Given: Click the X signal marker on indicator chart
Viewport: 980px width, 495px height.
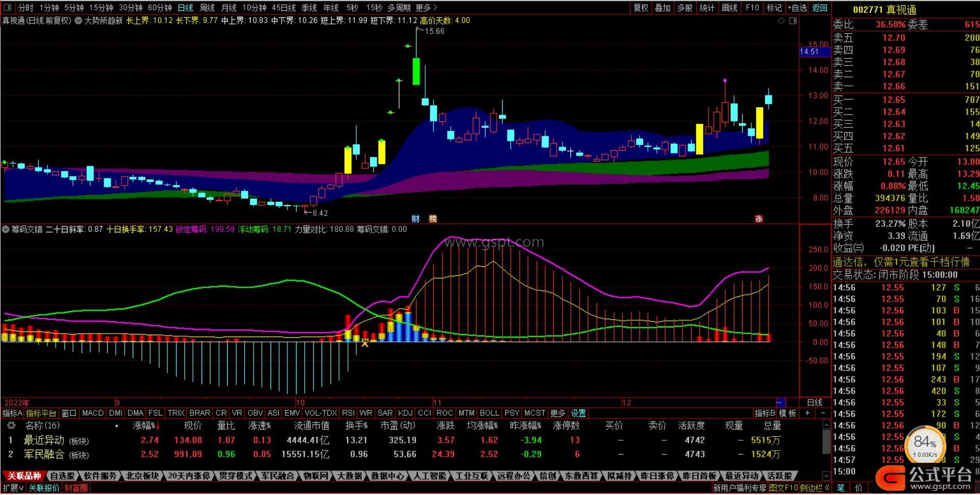Looking at the screenshot, I should click(364, 344).
